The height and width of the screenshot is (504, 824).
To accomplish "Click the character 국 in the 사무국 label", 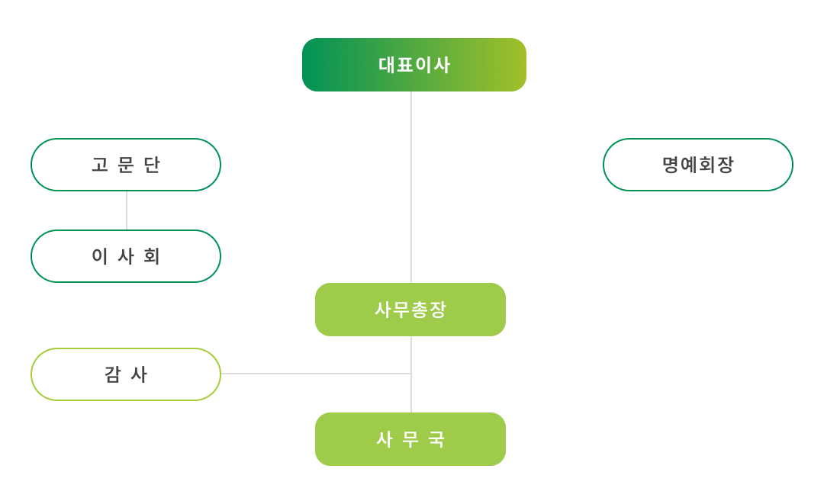I will click(x=436, y=439).
